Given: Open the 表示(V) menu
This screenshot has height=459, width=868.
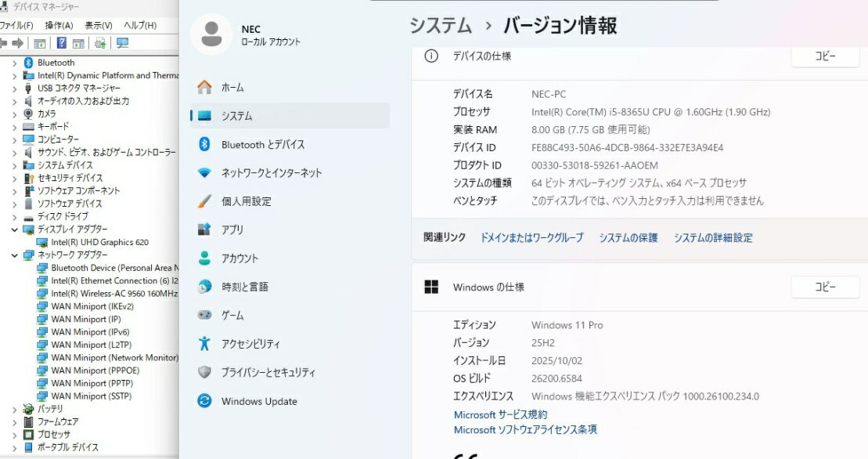Looking at the screenshot, I should pos(99,25).
